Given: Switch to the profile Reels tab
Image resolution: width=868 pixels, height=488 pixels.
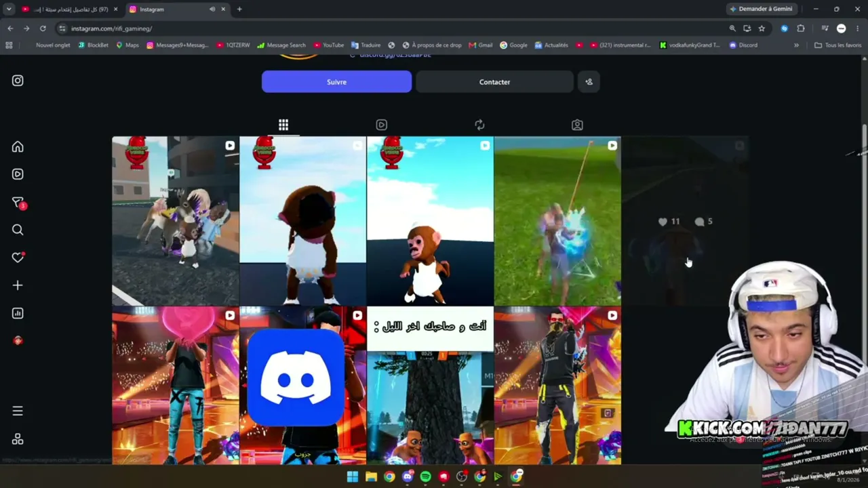Looking at the screenshot, I should 382,125.
